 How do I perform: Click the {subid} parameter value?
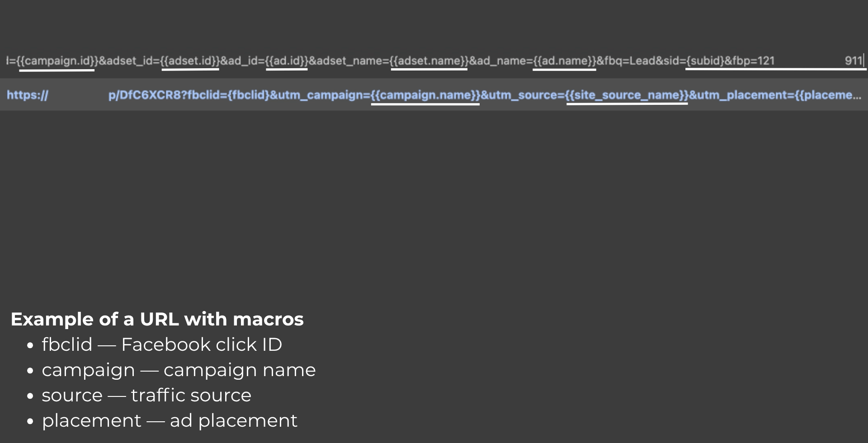pos(705,60)
